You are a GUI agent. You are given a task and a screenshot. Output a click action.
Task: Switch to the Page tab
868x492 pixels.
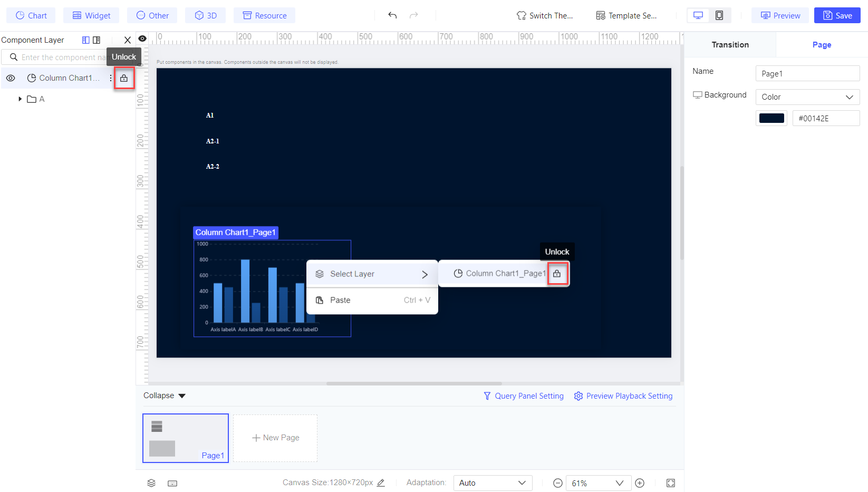coord(822,44)
